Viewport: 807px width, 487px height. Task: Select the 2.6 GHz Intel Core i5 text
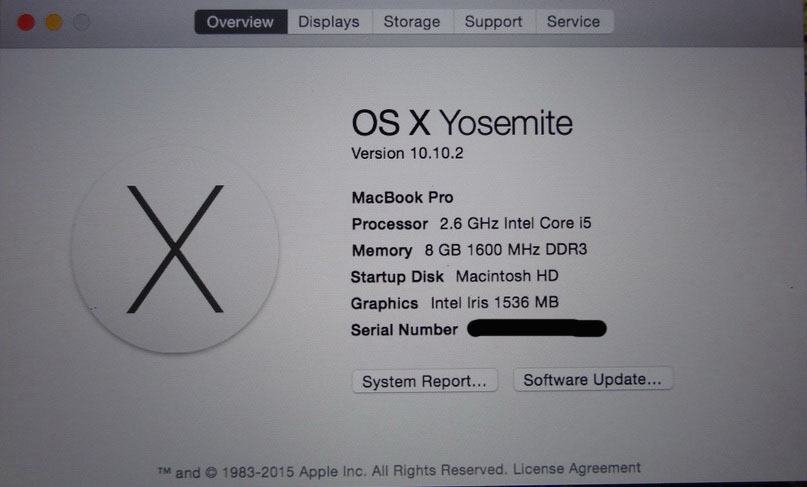click(515, 223)
